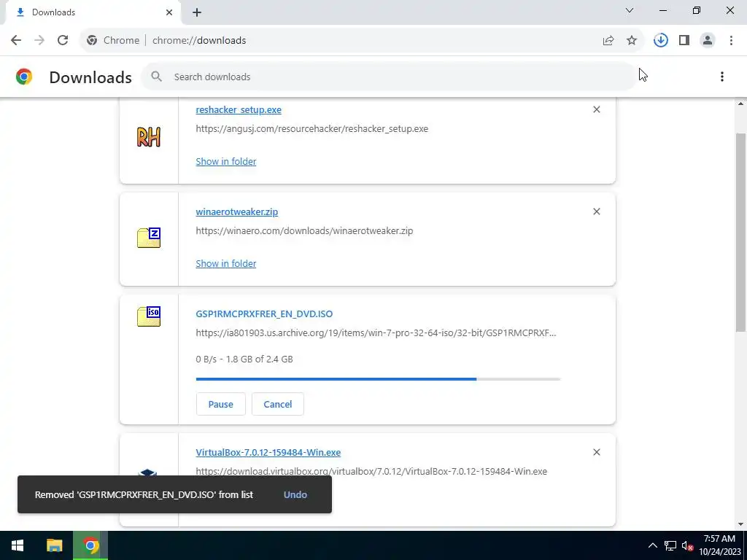
Task: Share this page icon in address bar
Action: (608, 41)
